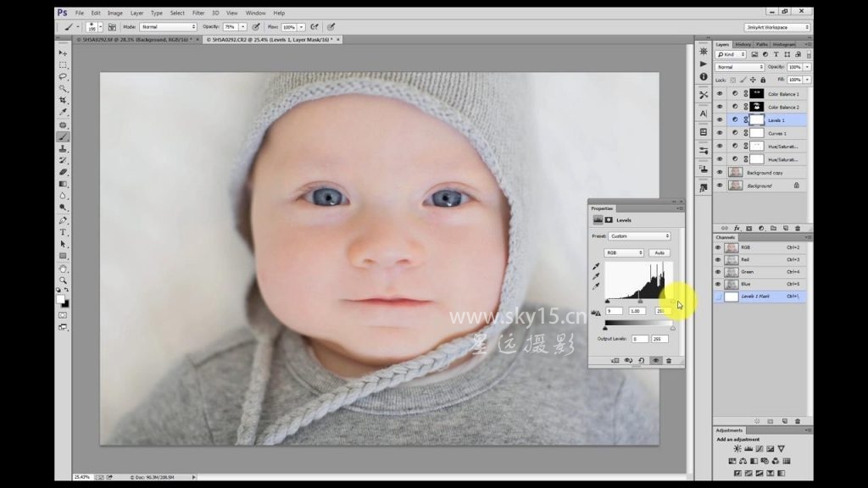Click the midtone input slider in Levels

(x=641, y=302)
